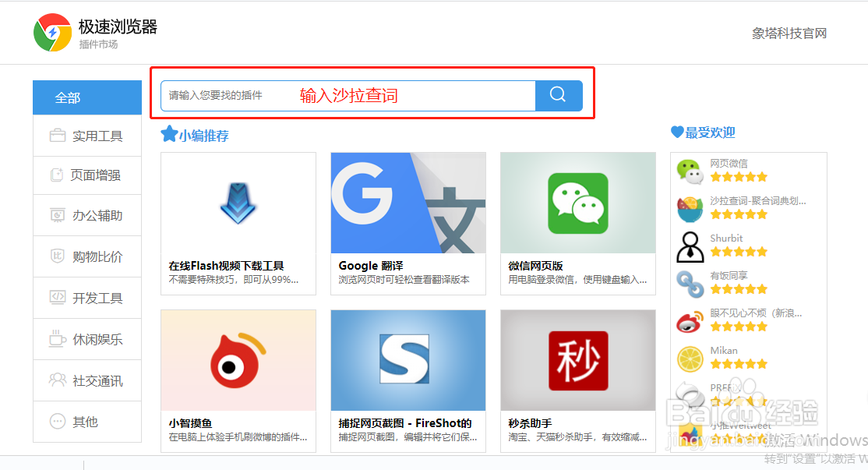Select the 社交通讯 category
This screenshot has height=470, width=868.
coord(87,381)
